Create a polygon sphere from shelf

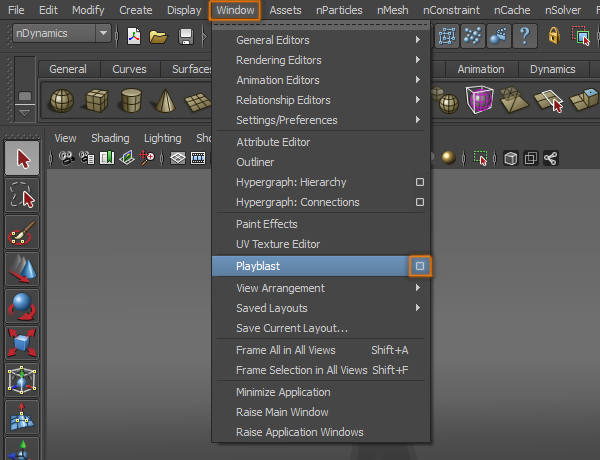[x=62, y=101]
